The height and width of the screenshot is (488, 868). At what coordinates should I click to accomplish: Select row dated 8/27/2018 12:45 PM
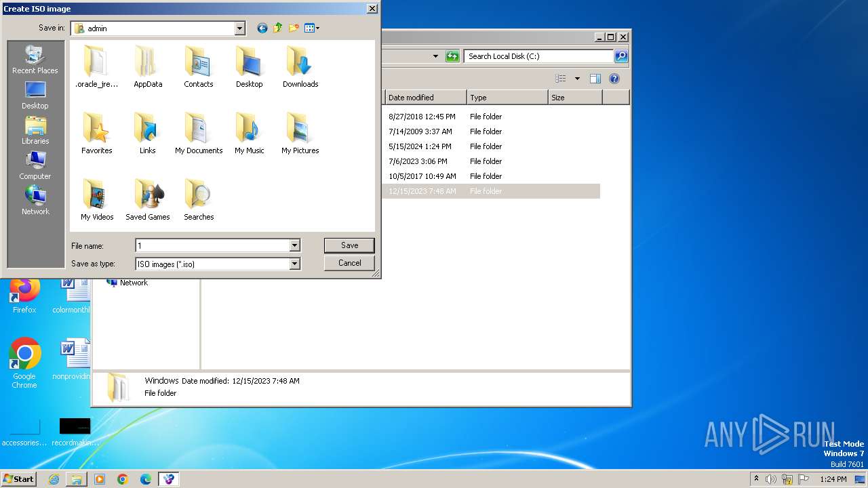pos(492,117)
